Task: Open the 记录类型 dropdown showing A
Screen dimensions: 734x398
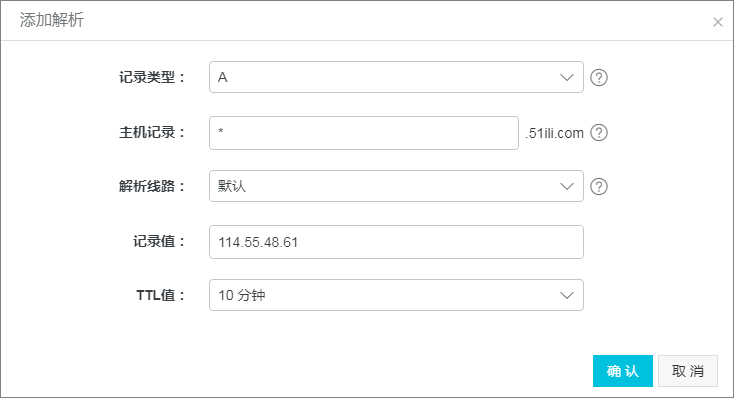Action: coord(396,77)
